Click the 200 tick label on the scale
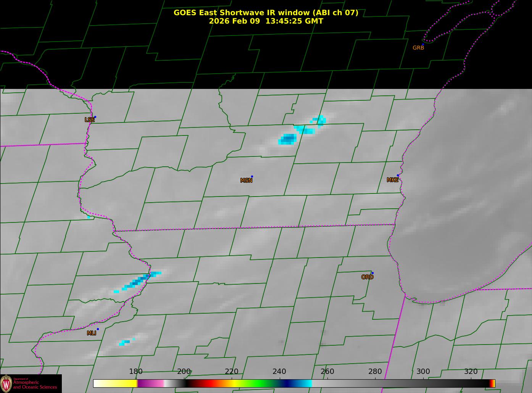Screen dimensions: 532x393 coord(184,372)
